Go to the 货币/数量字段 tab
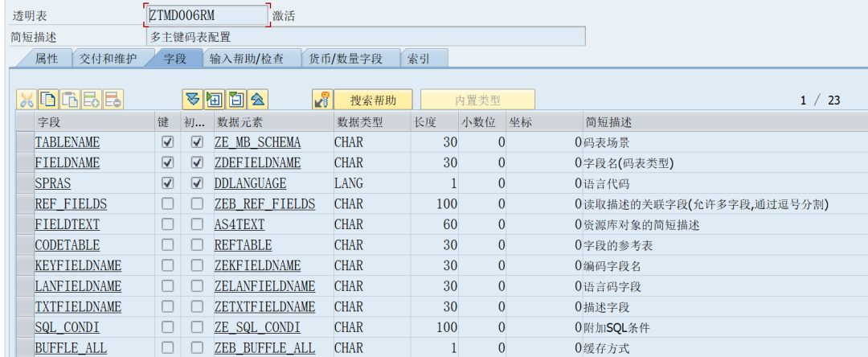 pos(346,58)
